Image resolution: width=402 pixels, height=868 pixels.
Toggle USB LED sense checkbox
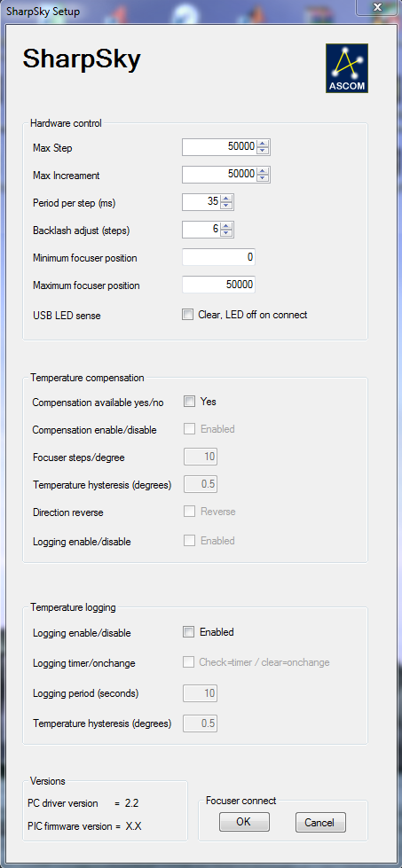[188, 315]
